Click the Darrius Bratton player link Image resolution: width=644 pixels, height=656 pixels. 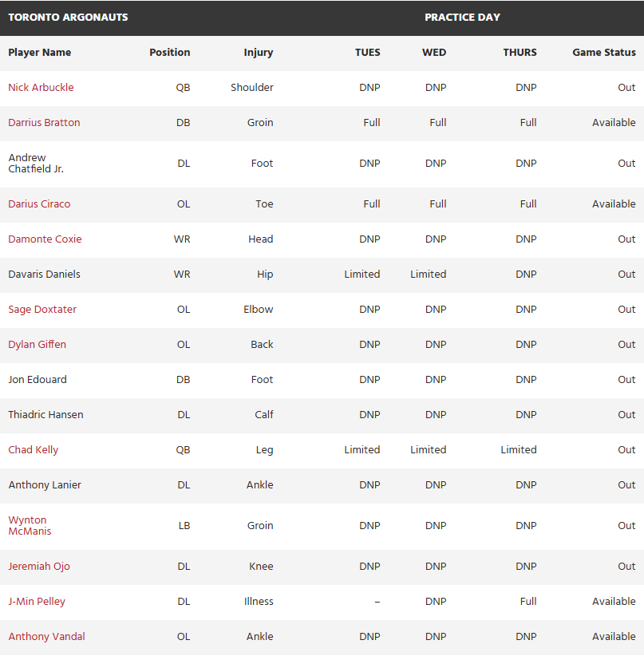pyautogui.click(x=44, y=123)
